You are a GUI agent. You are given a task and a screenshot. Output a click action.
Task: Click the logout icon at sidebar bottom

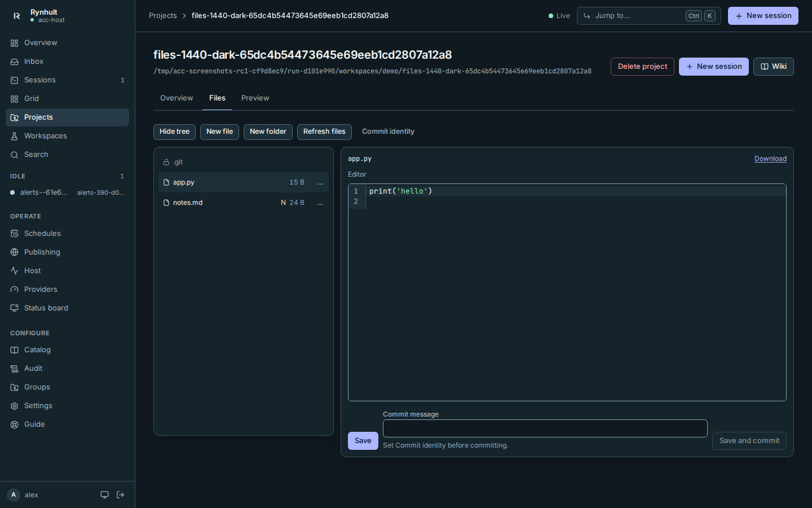(x=120, y=495)
